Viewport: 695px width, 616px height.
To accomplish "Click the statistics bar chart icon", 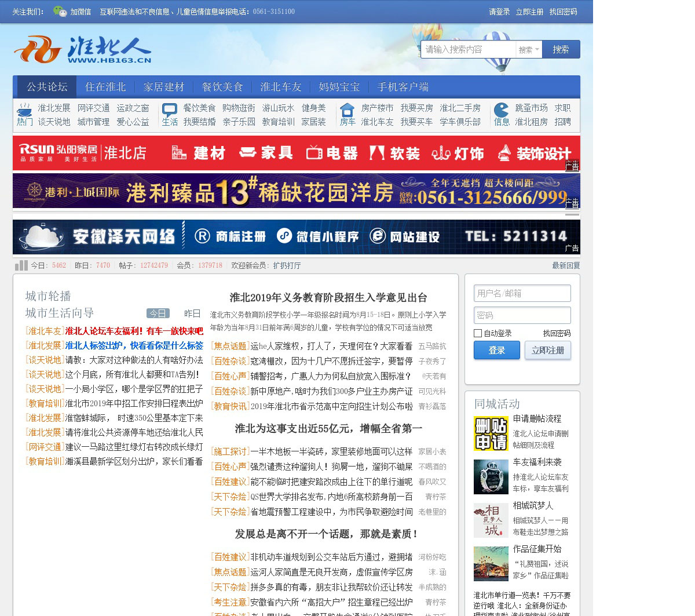I will pos(21,265).
